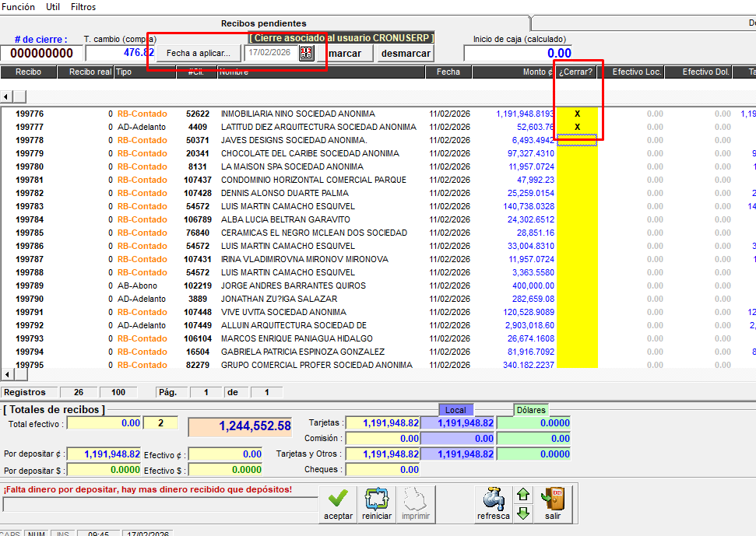This screenshot has height=536, width=756.
Task: Open the Función menu
Action: (19, 7)
